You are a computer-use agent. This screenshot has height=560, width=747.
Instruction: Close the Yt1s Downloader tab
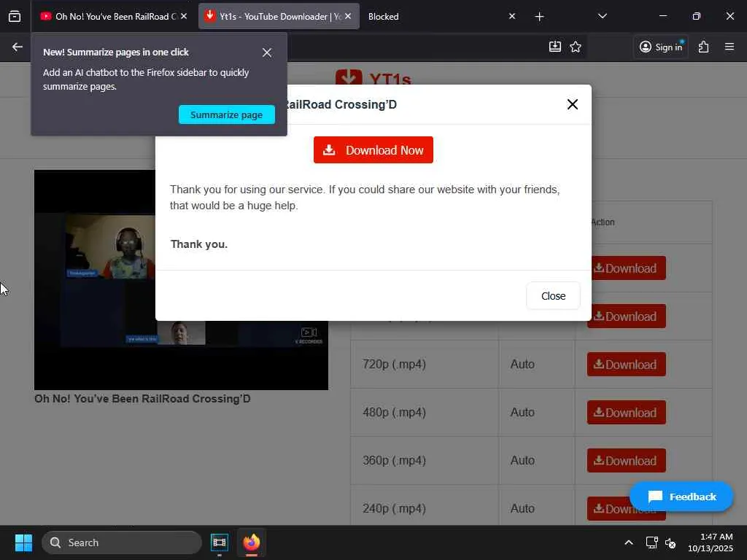tap(348, 16)
